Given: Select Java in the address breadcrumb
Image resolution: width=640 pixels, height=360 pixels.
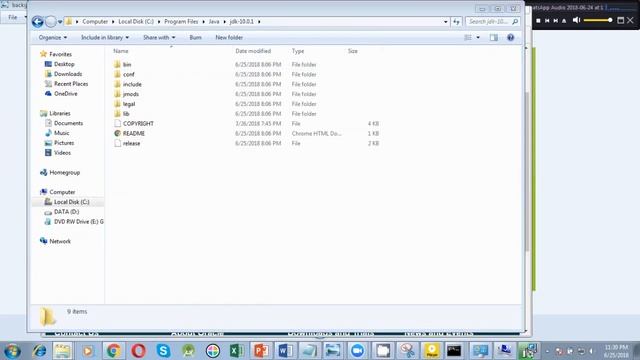Looking at the screenshot, I should (x=214, y=22).
